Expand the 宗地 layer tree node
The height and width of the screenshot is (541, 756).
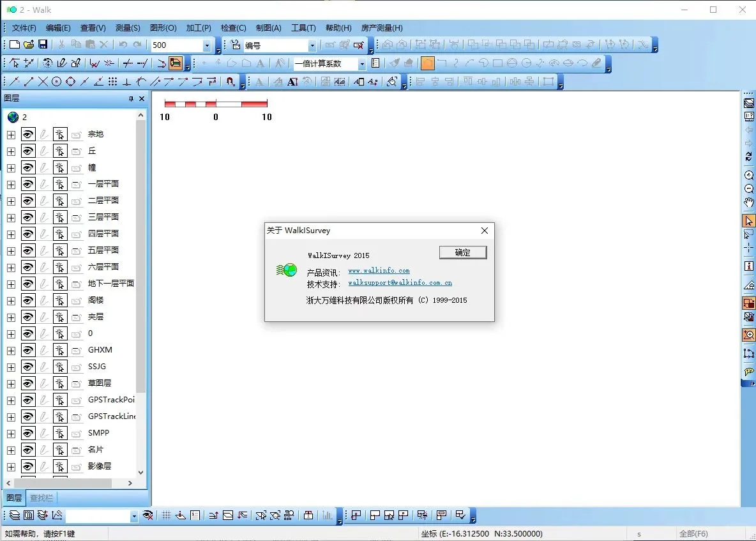click(x=11, y=135)
